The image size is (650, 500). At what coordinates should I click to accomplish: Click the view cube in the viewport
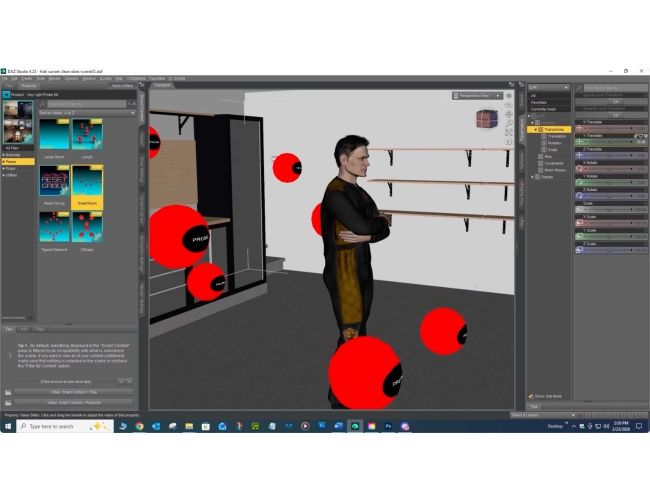(487, 119)
